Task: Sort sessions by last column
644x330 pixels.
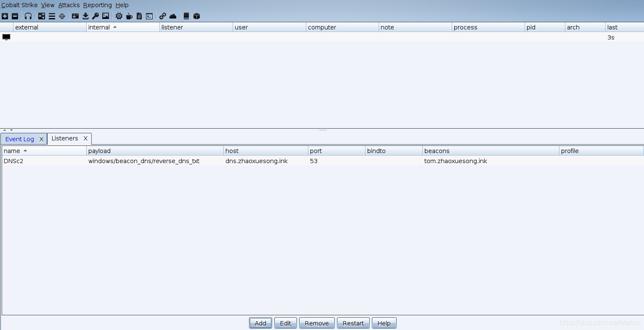Action: click(625, 27)
